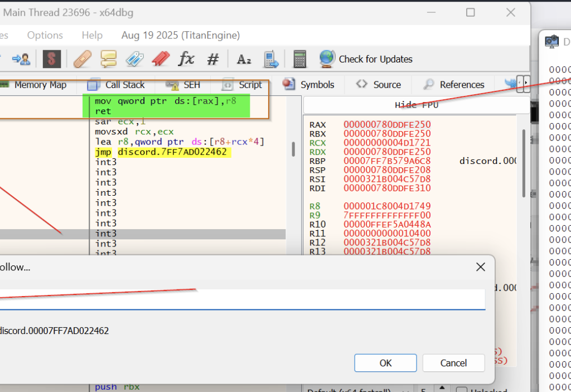
Task: Open Comments speech bubble icon
Action: [x=108, y=59]
